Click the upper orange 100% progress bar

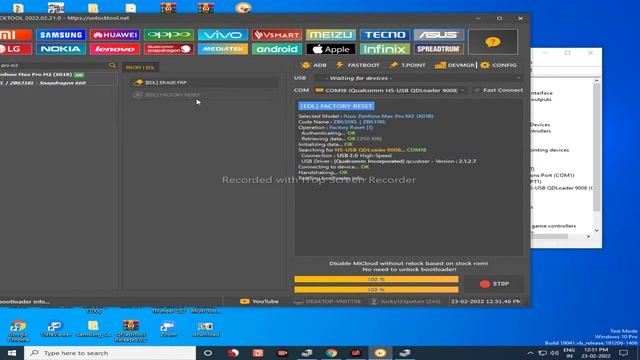pyautogui.click(x=376, y=279)
